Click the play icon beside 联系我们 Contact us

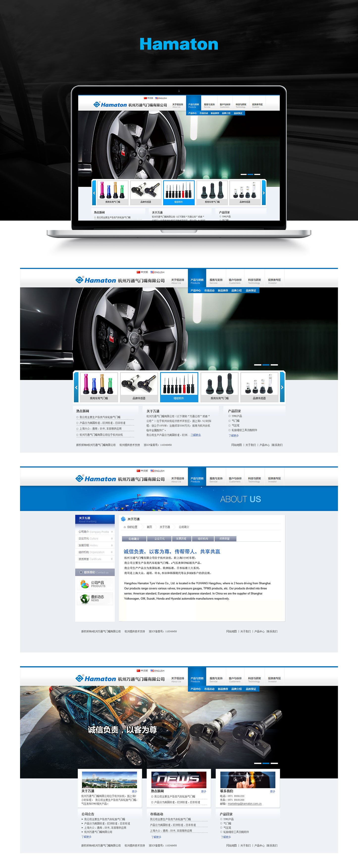(x=81, y=572)
